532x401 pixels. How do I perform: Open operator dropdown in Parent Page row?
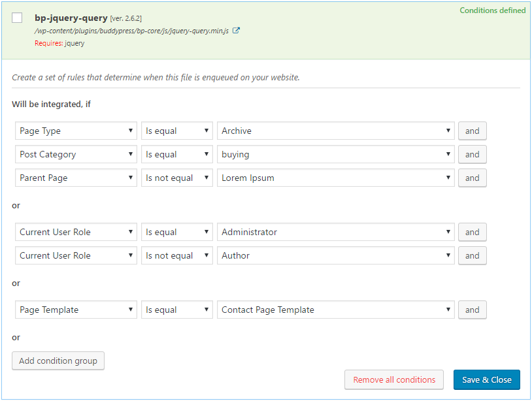[176, 178]
